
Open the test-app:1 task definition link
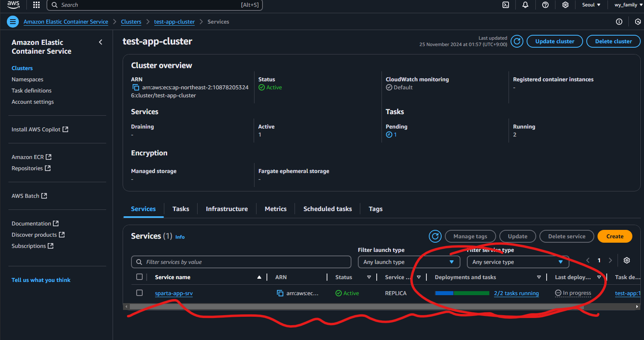click(628, 293)
